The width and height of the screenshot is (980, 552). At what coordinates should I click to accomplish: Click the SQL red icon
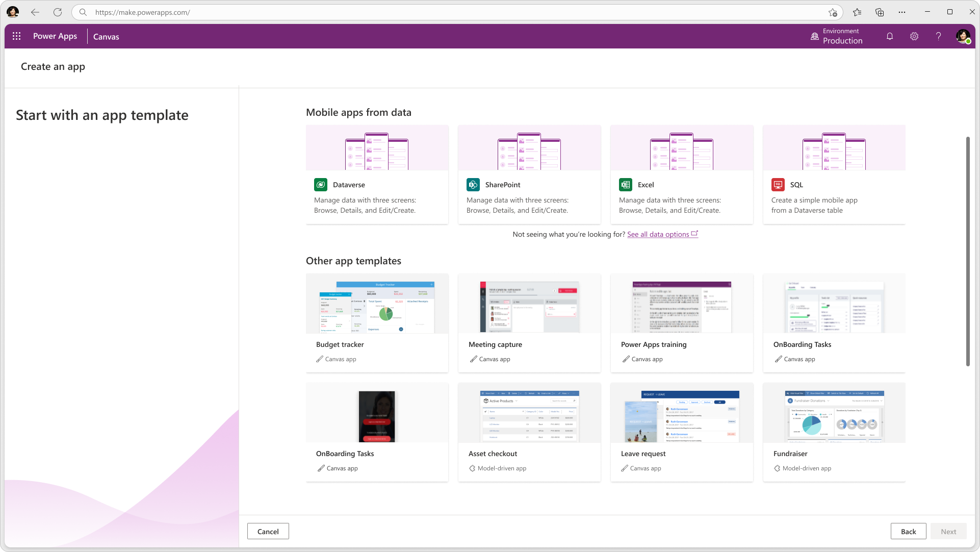[x=778, y=185]
